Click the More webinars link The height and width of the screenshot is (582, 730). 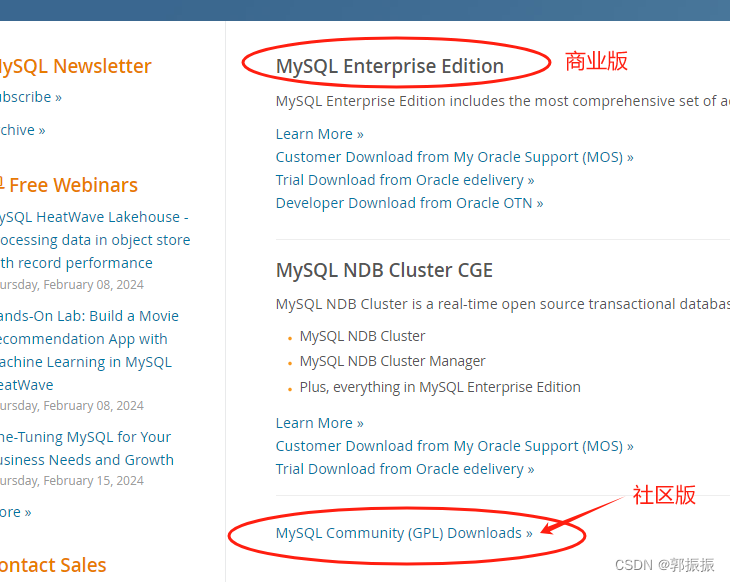(x=15, y=513)
